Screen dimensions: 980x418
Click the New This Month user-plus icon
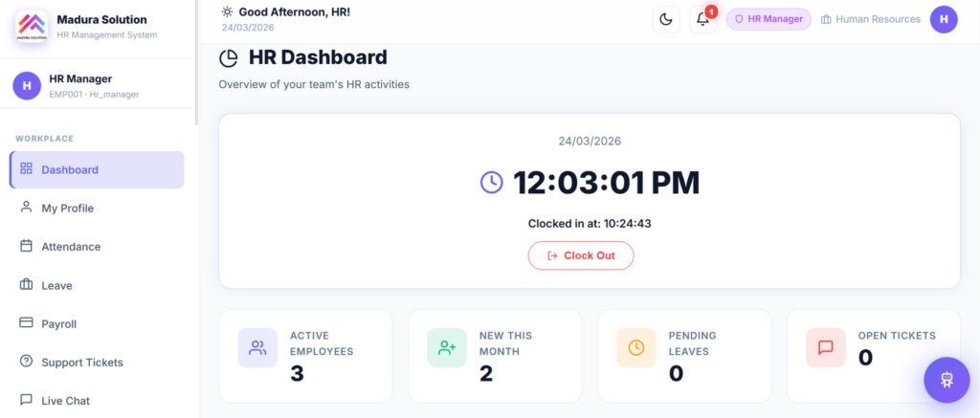pos(447,348)
